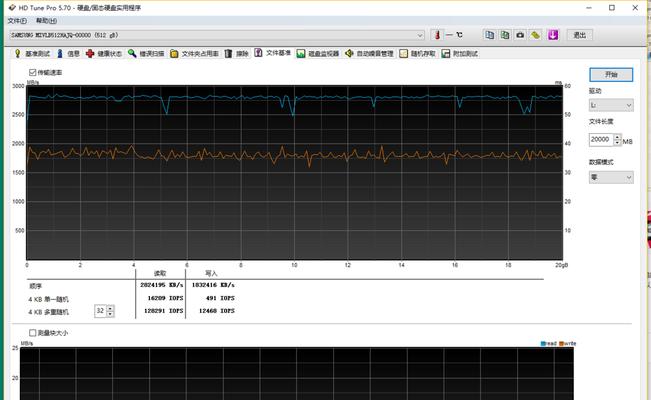Click the sequential read value 2824195 KB/s

[x=162, y=285]
